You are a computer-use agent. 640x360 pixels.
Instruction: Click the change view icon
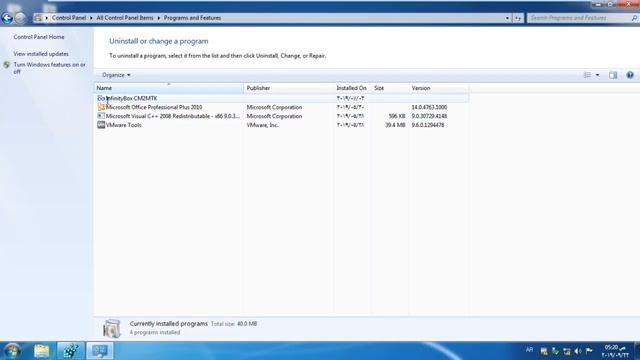587,75
